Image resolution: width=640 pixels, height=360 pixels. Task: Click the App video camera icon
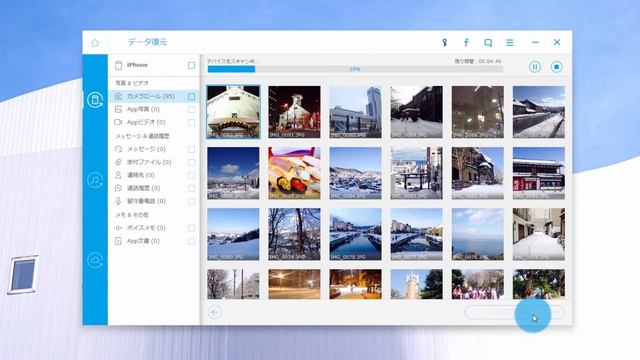118,122
